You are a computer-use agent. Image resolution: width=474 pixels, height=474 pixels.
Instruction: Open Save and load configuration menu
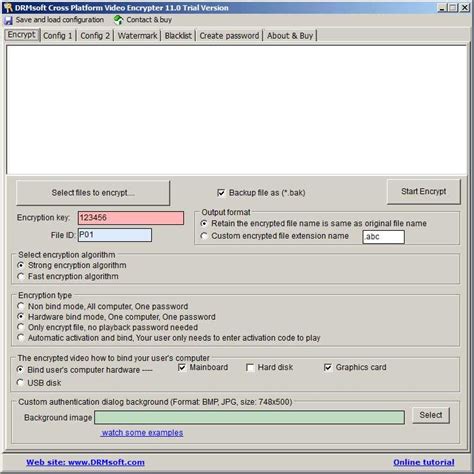coord(60,20)
